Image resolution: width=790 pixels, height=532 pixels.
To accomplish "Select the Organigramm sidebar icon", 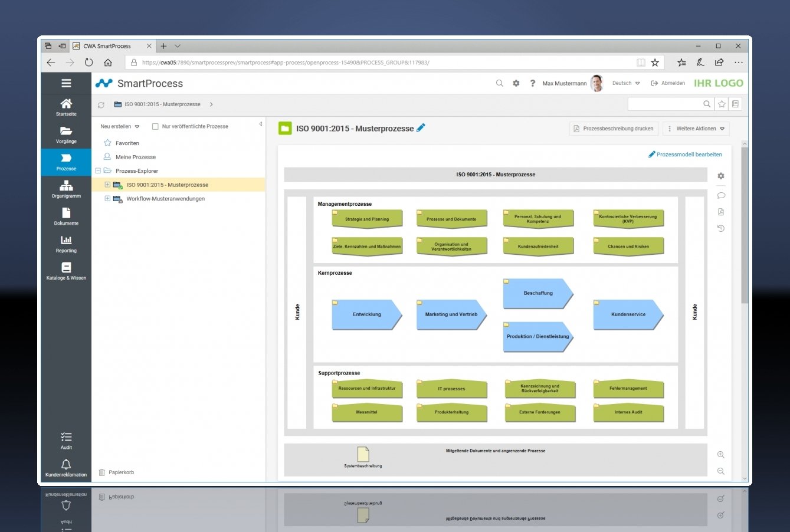I will (65, 190).
